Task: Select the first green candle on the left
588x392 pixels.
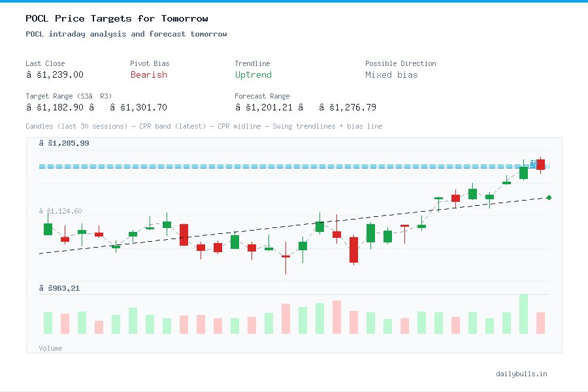Action: [48, 229]
